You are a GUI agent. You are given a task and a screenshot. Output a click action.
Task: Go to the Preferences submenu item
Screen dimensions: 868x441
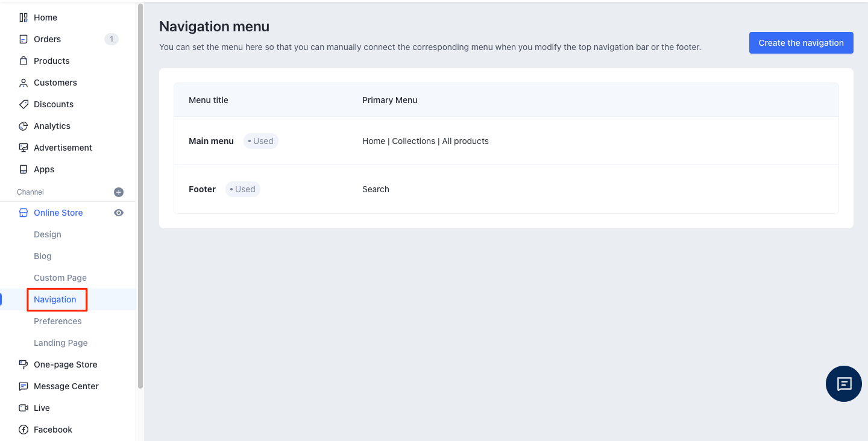tap(57, 321)
